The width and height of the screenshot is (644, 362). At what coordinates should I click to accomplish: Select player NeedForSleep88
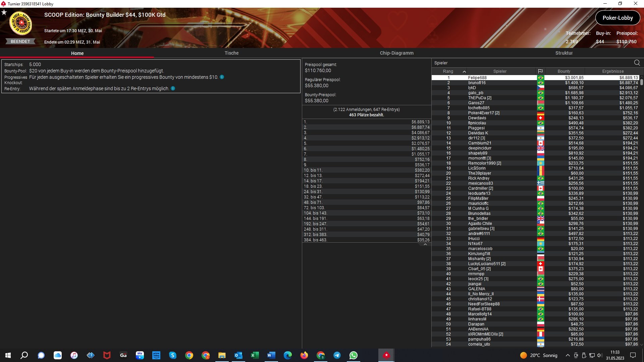click(536, 304)
